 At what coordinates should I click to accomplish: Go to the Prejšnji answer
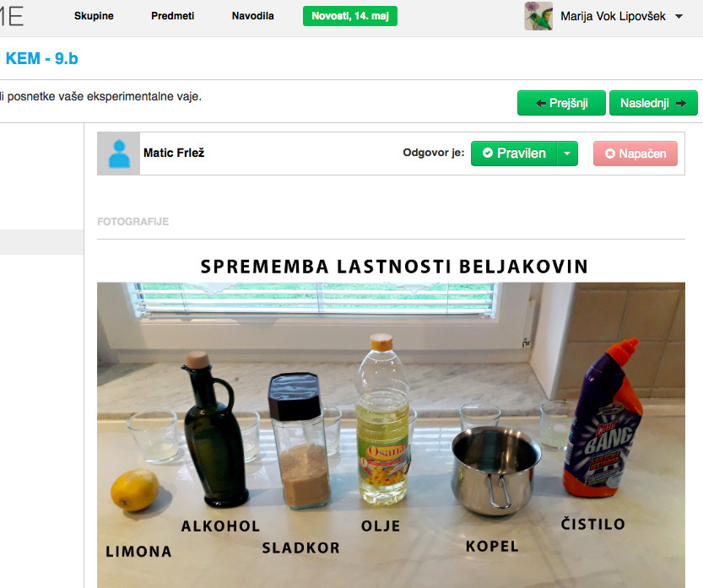pos(561,103)
